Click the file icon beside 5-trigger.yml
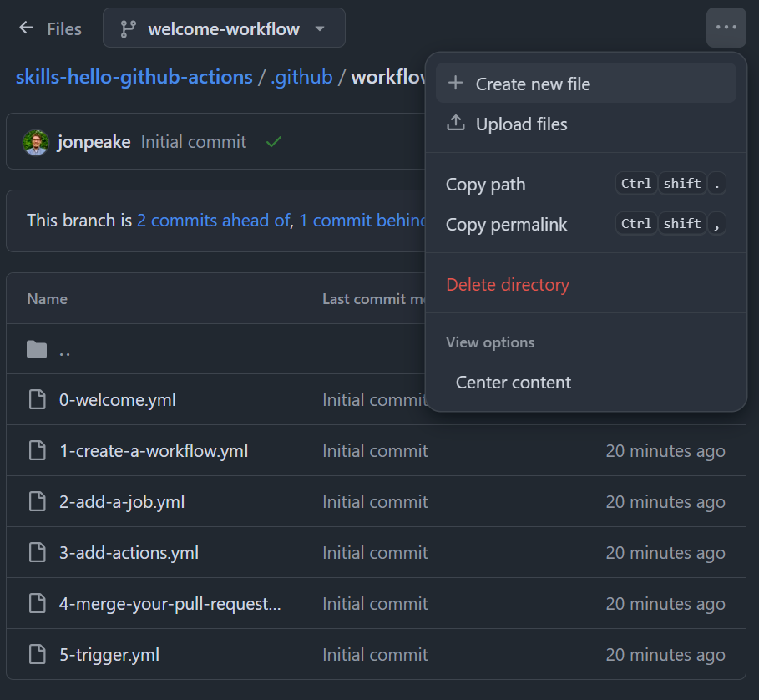The image size is (759, 700). [37, 655]
